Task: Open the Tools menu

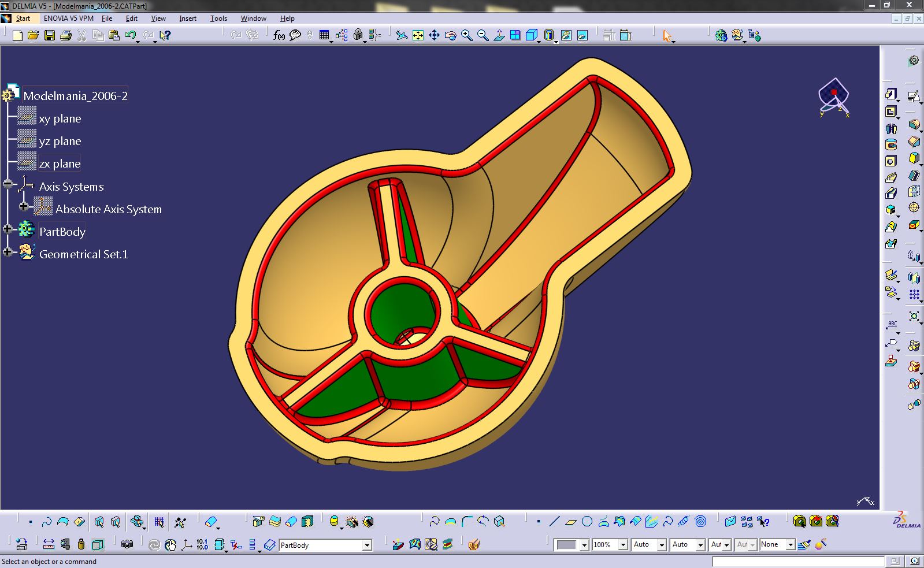Action: [218, 18]
